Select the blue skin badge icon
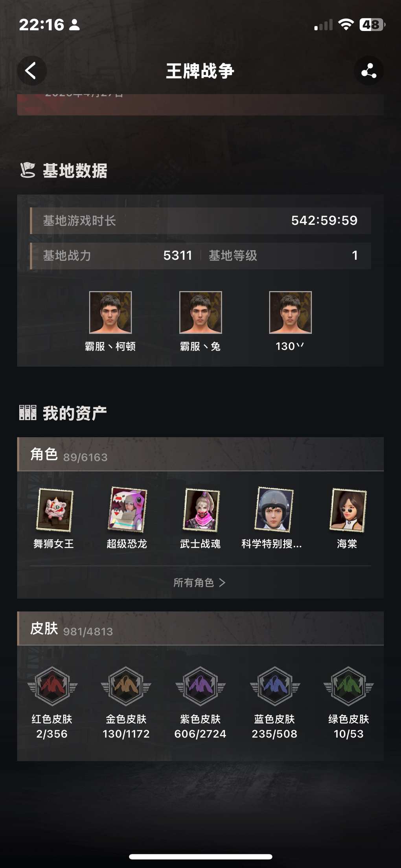Viewport: 401px width, 868px height. pyautogui.click(x=275, y=686)
